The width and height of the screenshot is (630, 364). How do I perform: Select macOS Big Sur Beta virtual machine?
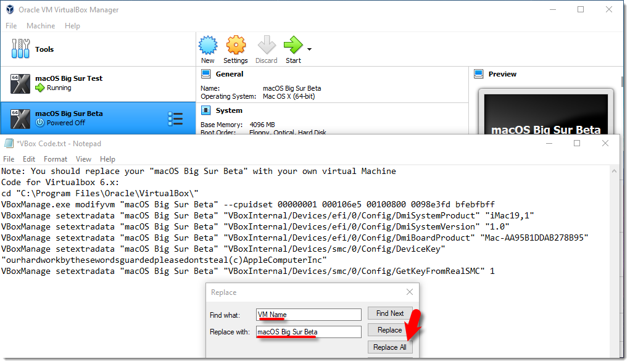click(x=98, y=118)
